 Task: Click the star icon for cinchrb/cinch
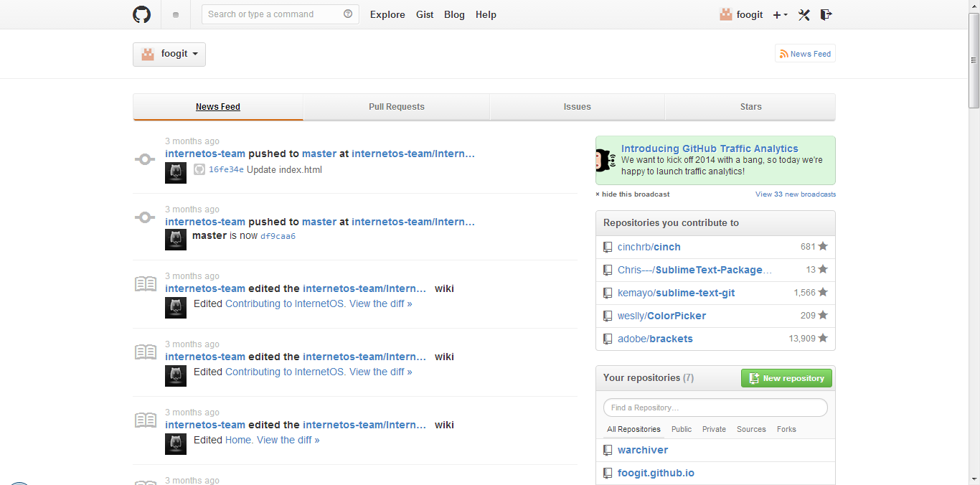point(823,246)
